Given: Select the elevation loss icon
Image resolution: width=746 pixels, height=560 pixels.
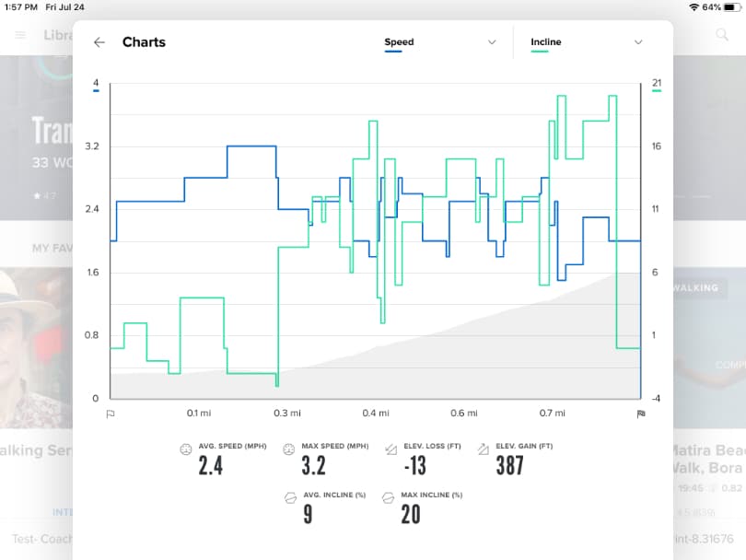Looking at the screenshot, I should click(393, 447).
